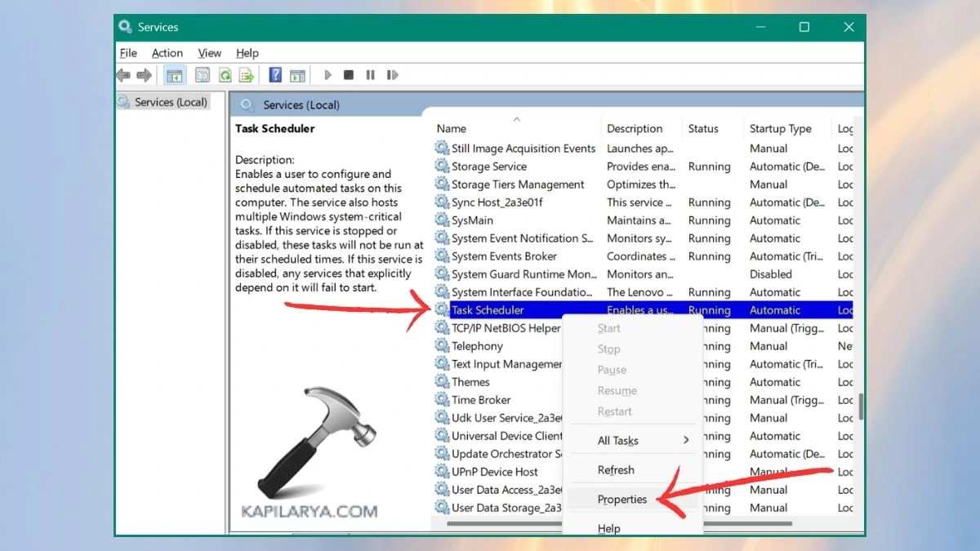Click the Show/Hide Console Tree icon

(174, 74)
